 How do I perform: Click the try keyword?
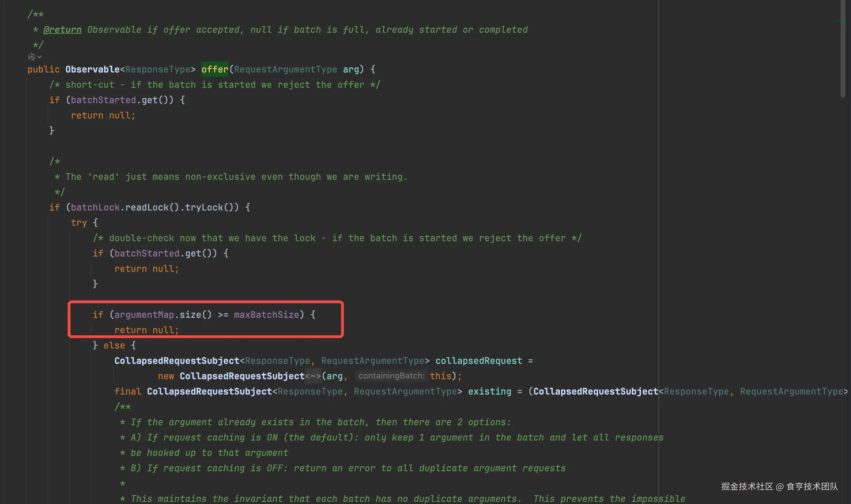(x=79, y=223)
